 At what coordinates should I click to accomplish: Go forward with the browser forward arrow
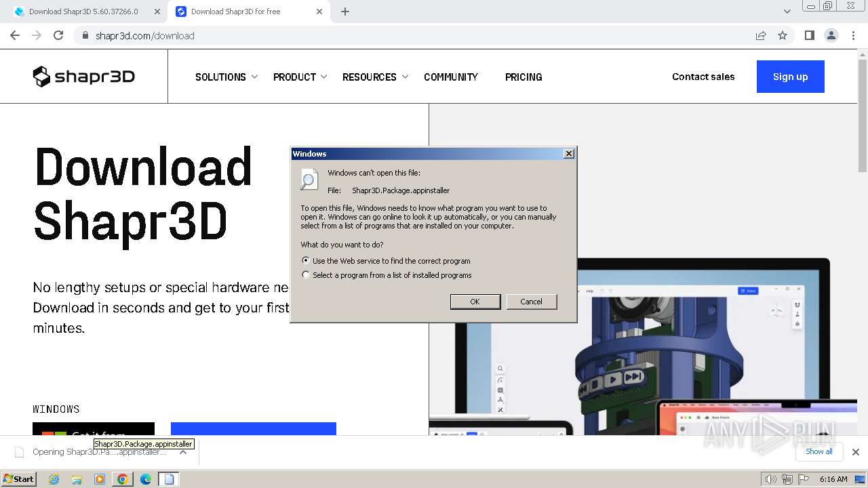pyautogui.click(x=37, y=35)
